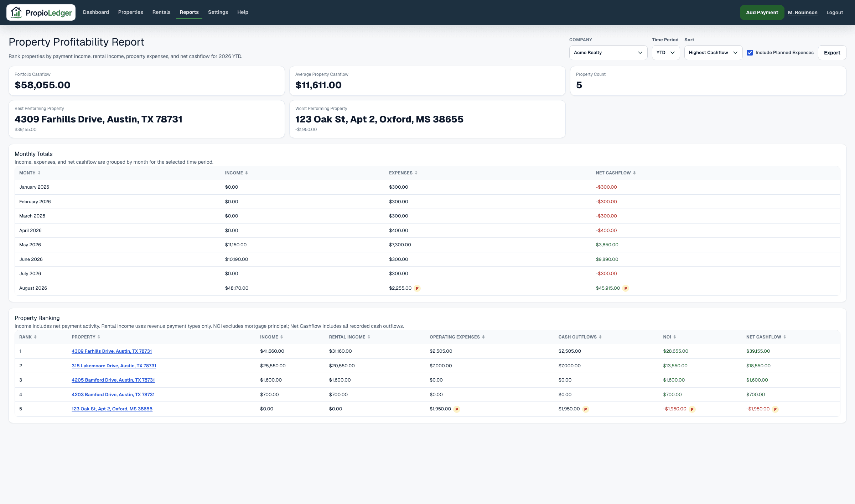Sort ranking by Rental Income arrows

point(369,337)
